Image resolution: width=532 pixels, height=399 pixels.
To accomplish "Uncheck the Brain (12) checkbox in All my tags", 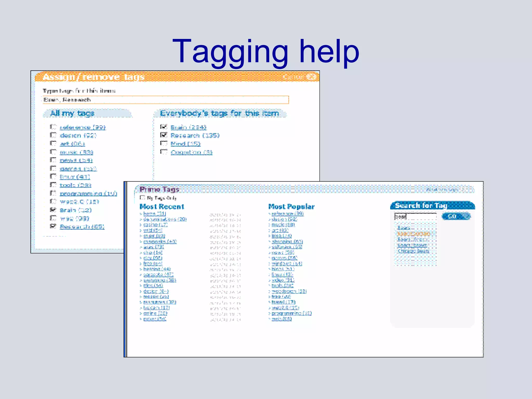I will point(53,210).
